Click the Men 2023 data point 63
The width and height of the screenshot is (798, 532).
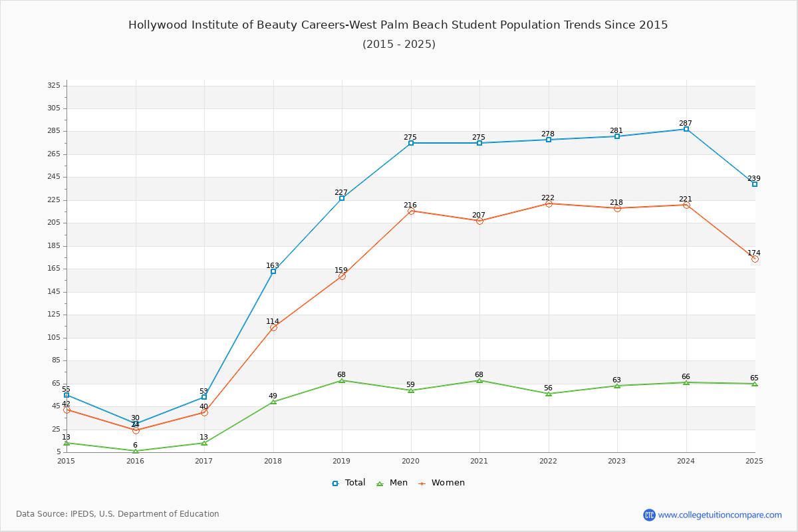[617, 386]
